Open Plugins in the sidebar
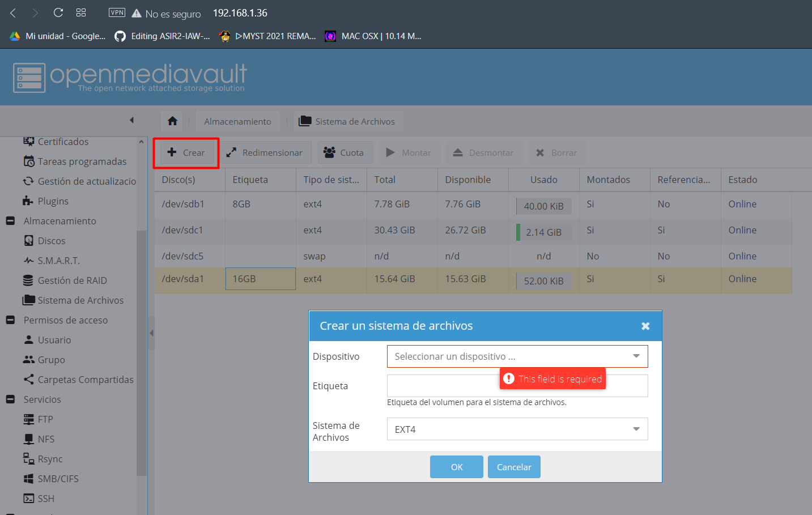 (x=53, y=201)
